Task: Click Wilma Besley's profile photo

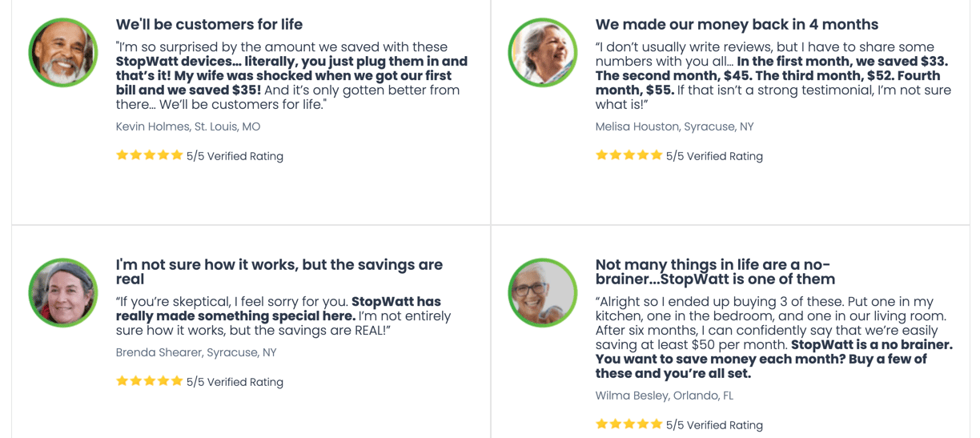Action: tap(542, 292)
